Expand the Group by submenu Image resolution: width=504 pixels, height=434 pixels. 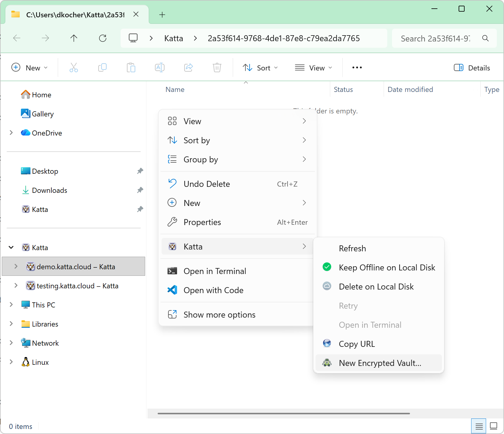[237, 159]
